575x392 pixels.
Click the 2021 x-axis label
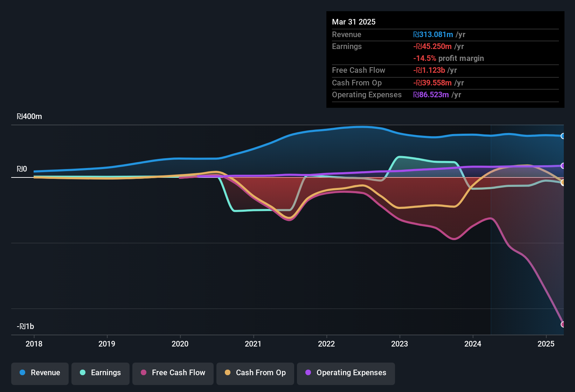(x=253, y=344)
